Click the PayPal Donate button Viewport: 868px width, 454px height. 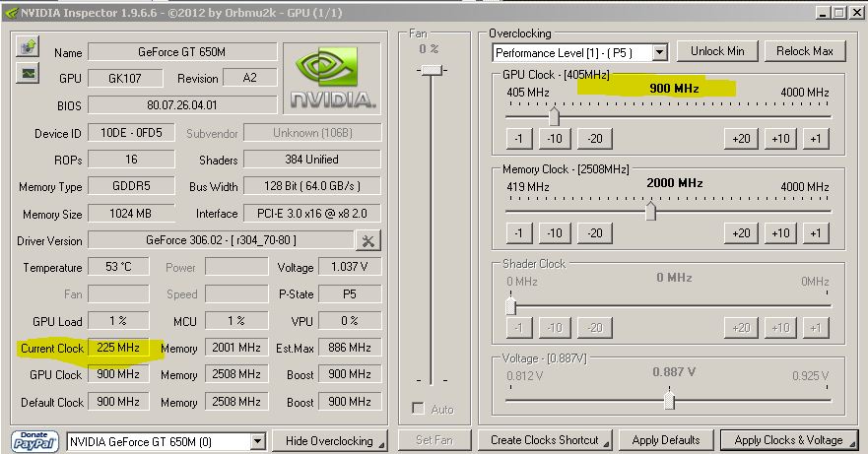[34, 441]
